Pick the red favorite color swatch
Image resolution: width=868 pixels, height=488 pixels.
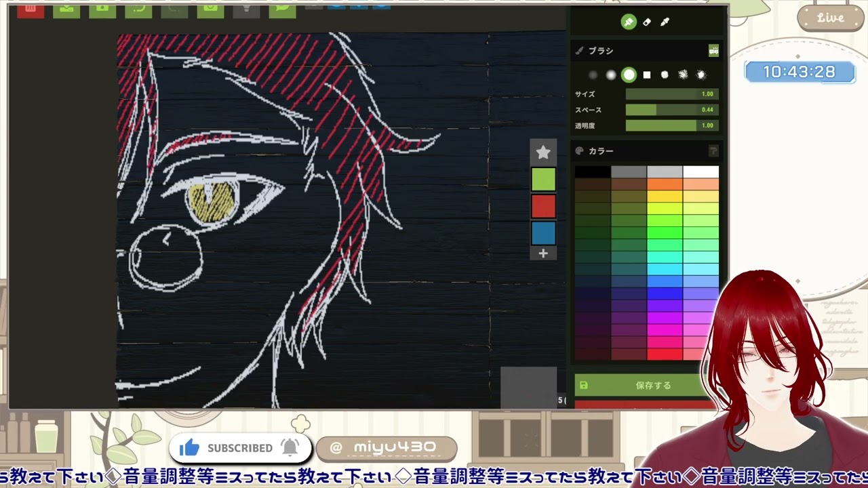coord(543,207)
